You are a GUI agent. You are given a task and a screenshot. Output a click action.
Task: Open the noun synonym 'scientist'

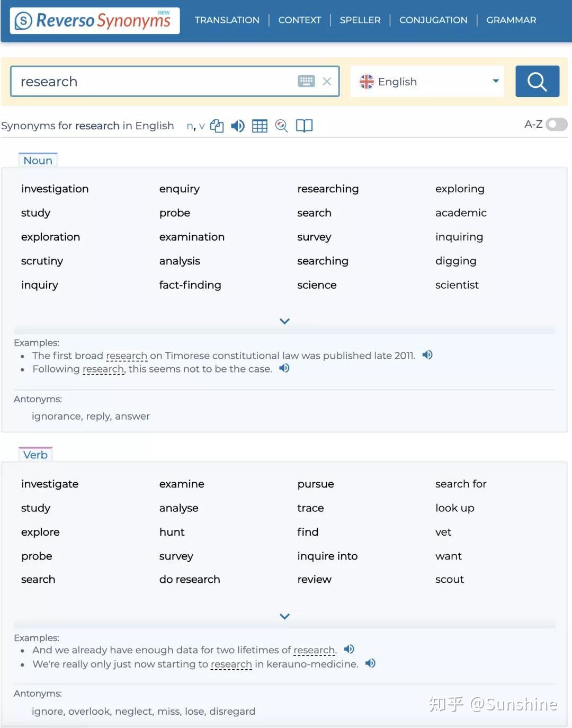coord(457,285)
